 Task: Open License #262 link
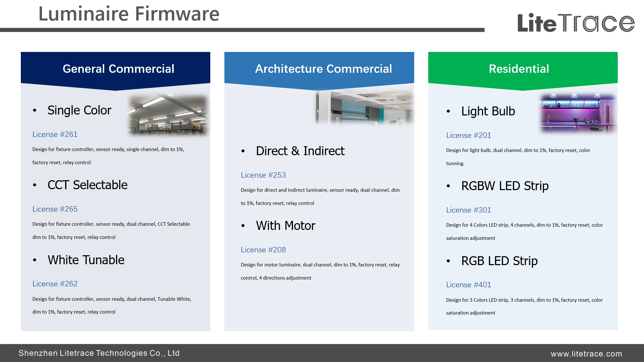[x=55, y=284]
